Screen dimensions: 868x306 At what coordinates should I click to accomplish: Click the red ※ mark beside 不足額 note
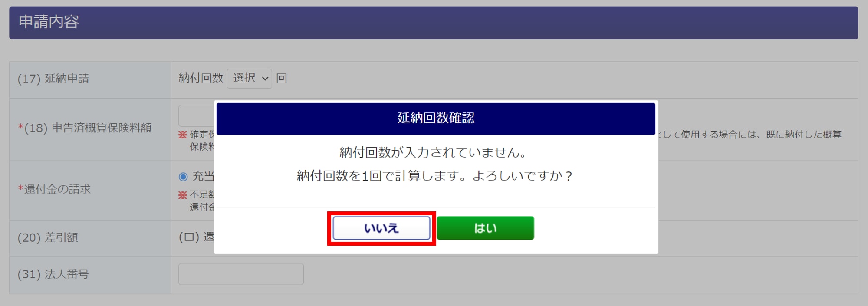183,195
